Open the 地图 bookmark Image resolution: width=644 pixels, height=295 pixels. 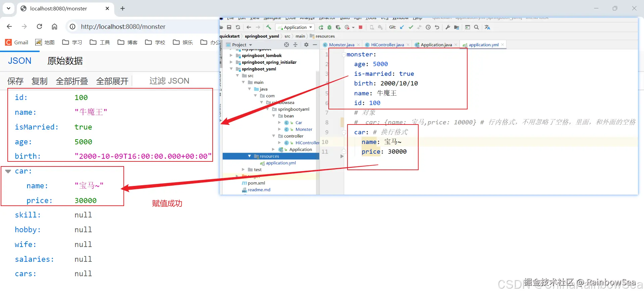(45, 42)
